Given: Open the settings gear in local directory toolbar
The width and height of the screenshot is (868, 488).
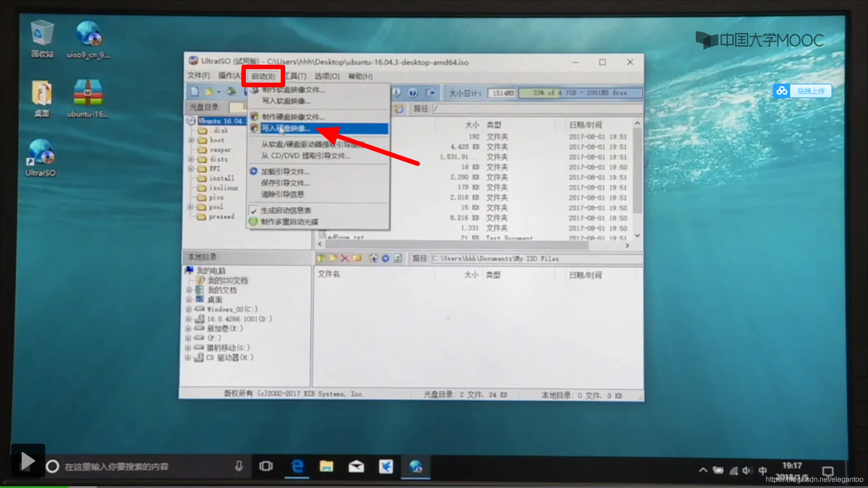Looking at the screenshot, I should pyautogui.click(x=385, y=258).
